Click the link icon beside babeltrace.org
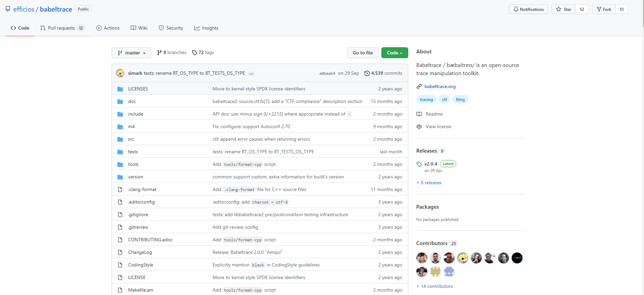The height and width of the screenshot is (295, 644). (419, 87)
